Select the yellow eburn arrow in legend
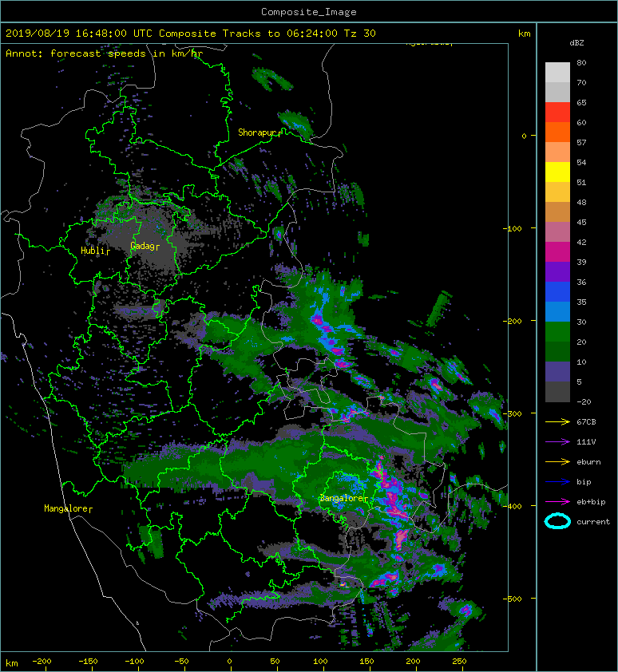 click(x=557, y=462)
